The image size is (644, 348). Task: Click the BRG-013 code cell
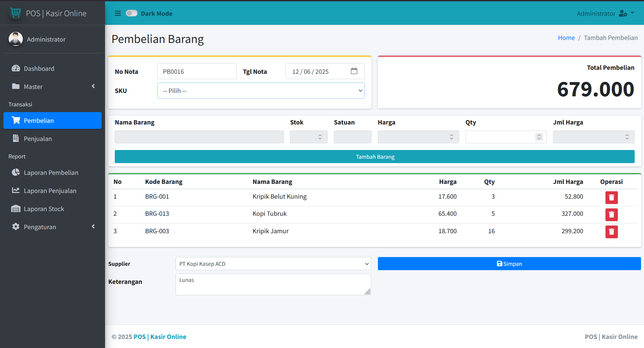click(x=157, y=214)
